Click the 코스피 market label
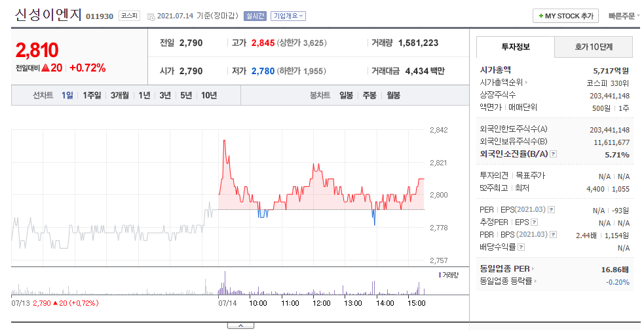 (129, 16)
